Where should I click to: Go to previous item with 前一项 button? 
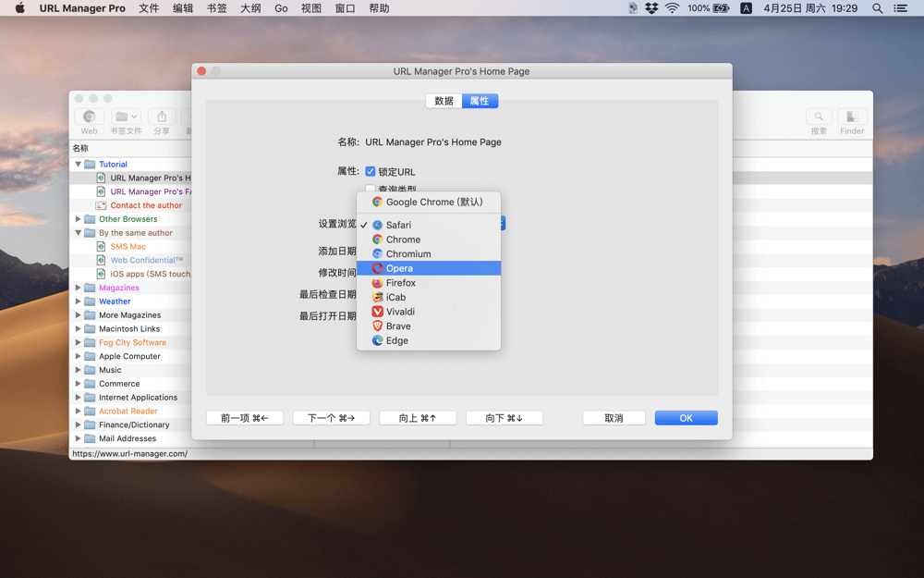coord(245,418)
